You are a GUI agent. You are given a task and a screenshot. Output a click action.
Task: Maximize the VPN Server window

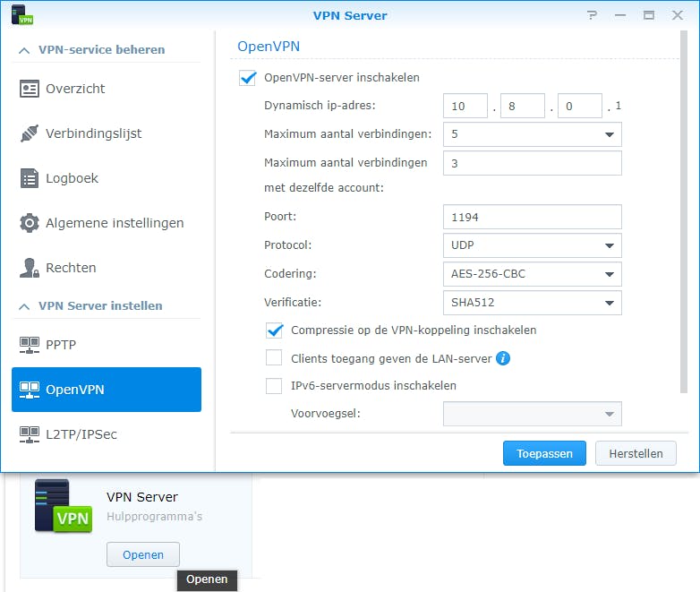point(649,15)
